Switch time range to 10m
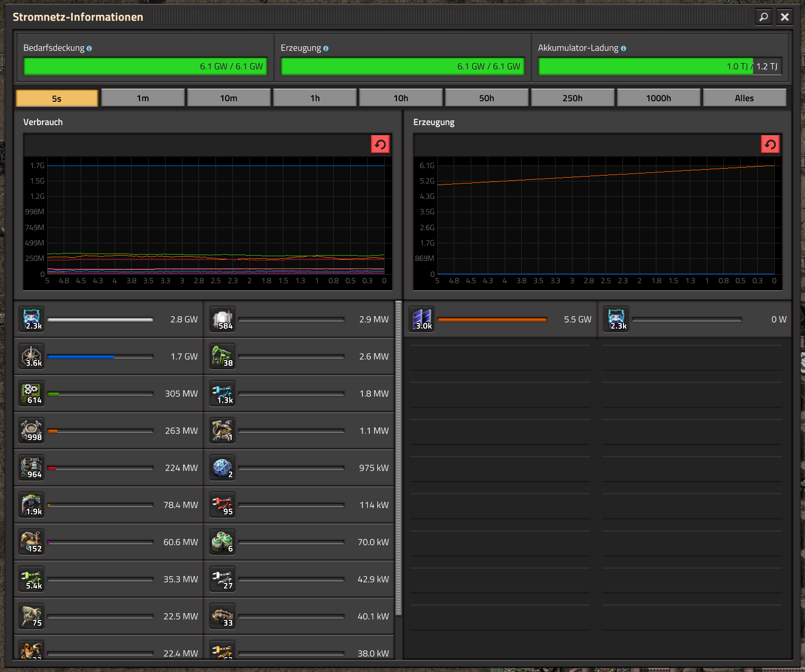805x672 pixels. pyautogui.click(x=229, y=98)
